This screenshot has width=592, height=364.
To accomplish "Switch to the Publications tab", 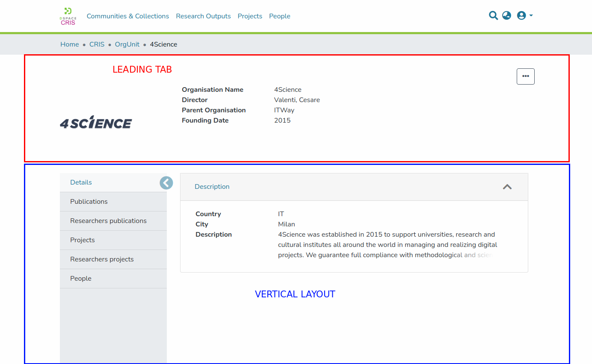I will click(89, 202).
